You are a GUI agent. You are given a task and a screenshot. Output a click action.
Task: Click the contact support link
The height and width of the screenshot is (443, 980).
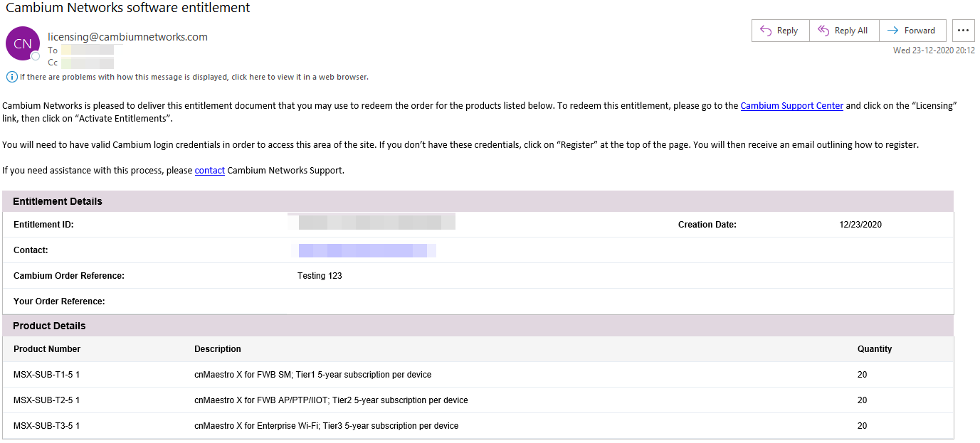click(x=209, y=171)
